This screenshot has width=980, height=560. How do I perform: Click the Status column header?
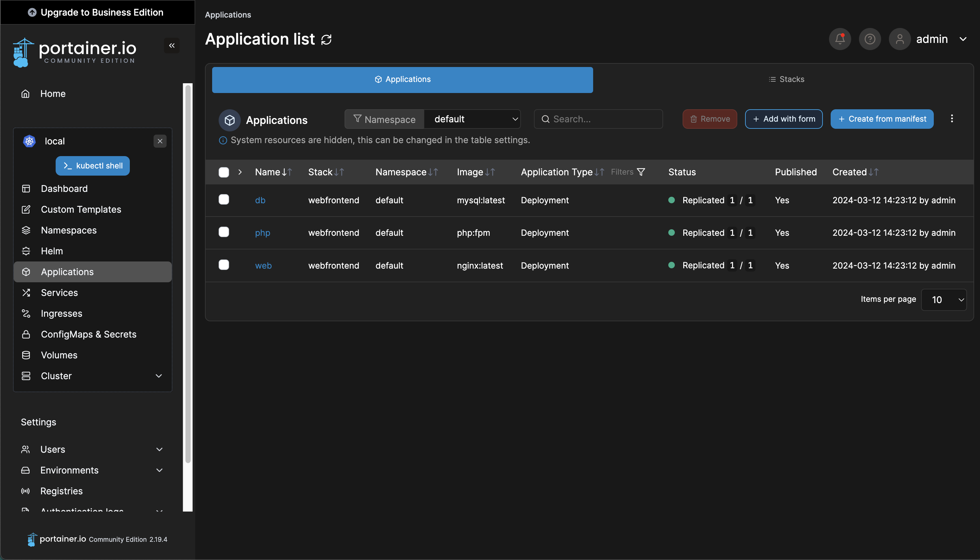(x=682, y=172)
